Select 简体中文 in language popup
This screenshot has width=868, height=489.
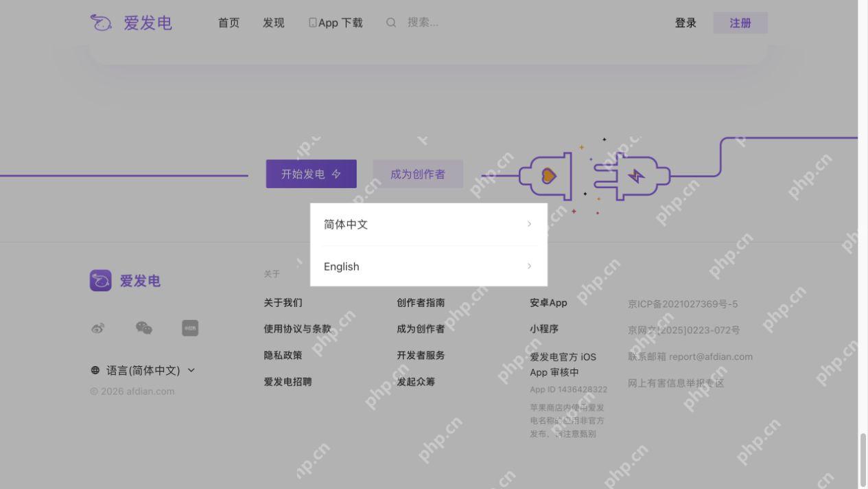pyautogui.click(x=429, y=225)
